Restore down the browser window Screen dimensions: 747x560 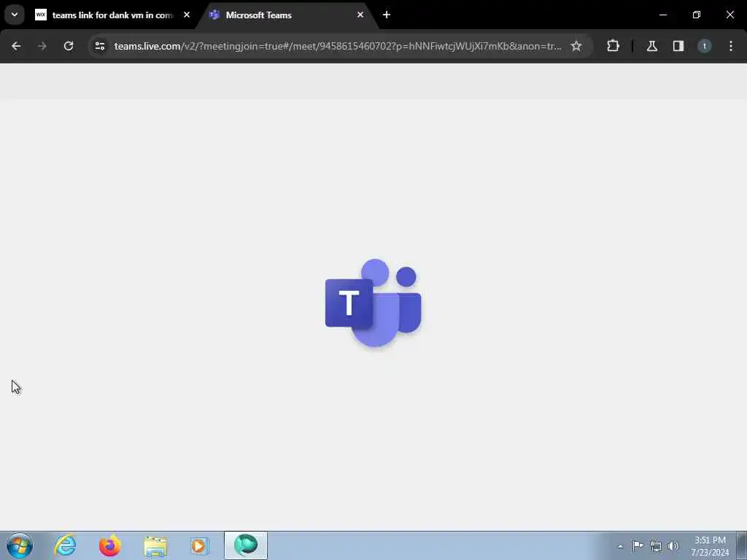(x=697, y=15)
